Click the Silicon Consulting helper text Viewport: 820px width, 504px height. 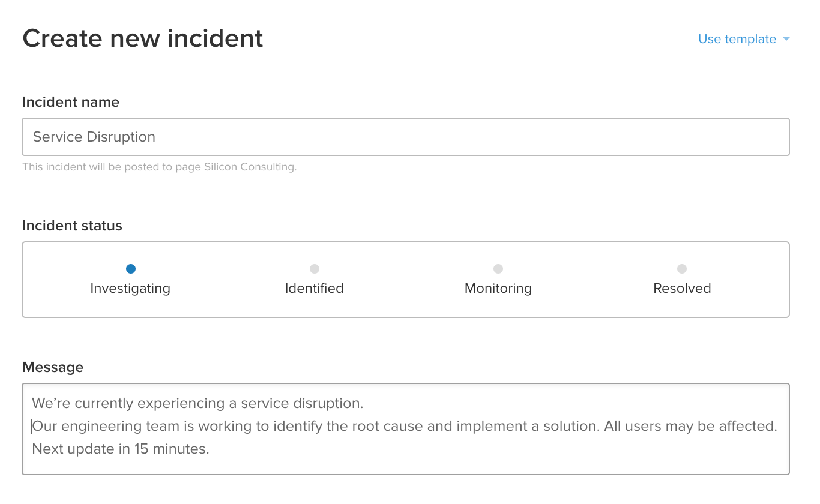point(159,167)
